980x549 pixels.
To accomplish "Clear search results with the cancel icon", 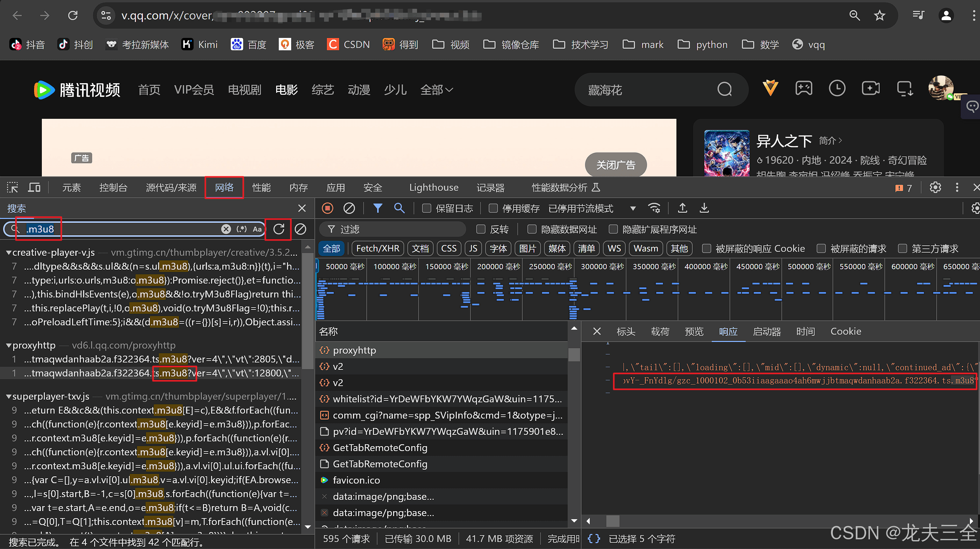I will [x=300, y=229].
